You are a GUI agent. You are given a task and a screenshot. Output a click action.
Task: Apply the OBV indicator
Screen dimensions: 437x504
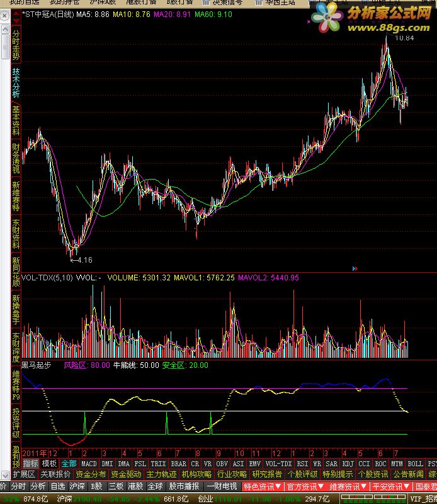click(222, 464)
